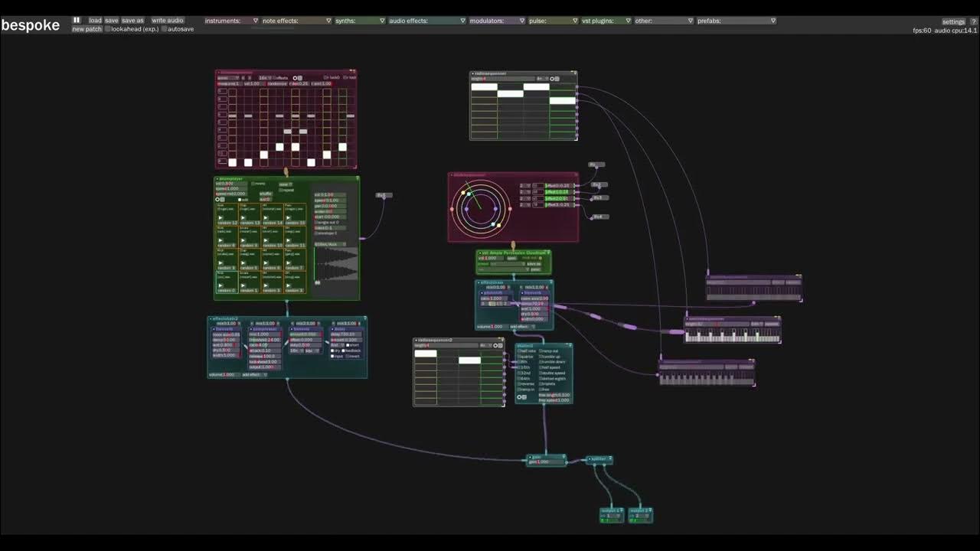Adjust the offset0 slider in radial sequencer

pyautogui.click(x=561, y=185)
